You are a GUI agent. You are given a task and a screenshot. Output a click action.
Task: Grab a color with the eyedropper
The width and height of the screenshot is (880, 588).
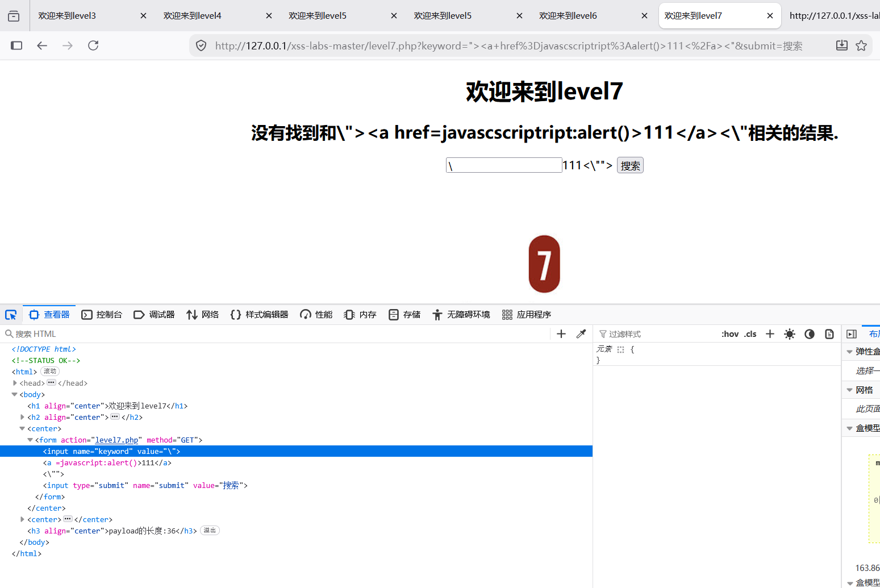[581, 334]
